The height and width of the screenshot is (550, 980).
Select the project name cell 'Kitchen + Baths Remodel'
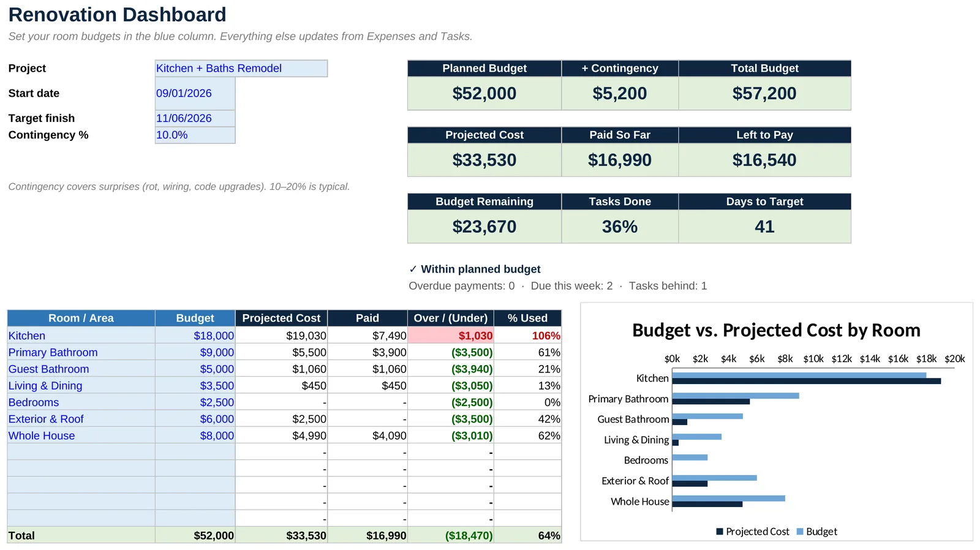pyautogui.click(x=241, y=69)
